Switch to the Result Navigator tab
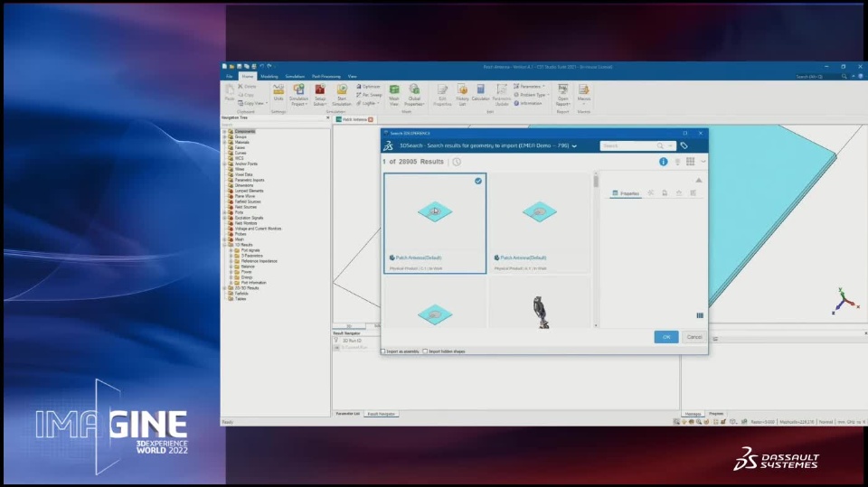This screenshot has height=487, width=868. point(382,414)
